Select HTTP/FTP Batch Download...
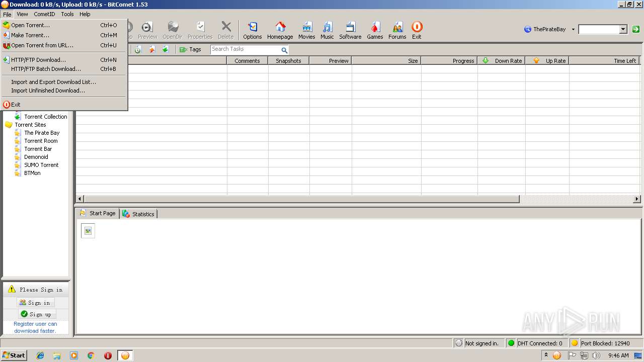This screenshot has height=362, width=644. pyautogui.click(x=64, y=69)
